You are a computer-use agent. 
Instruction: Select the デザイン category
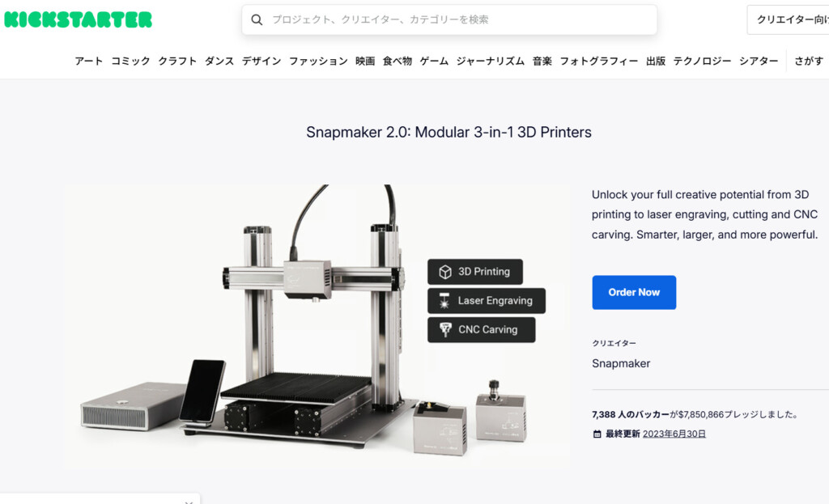(261, 61)
